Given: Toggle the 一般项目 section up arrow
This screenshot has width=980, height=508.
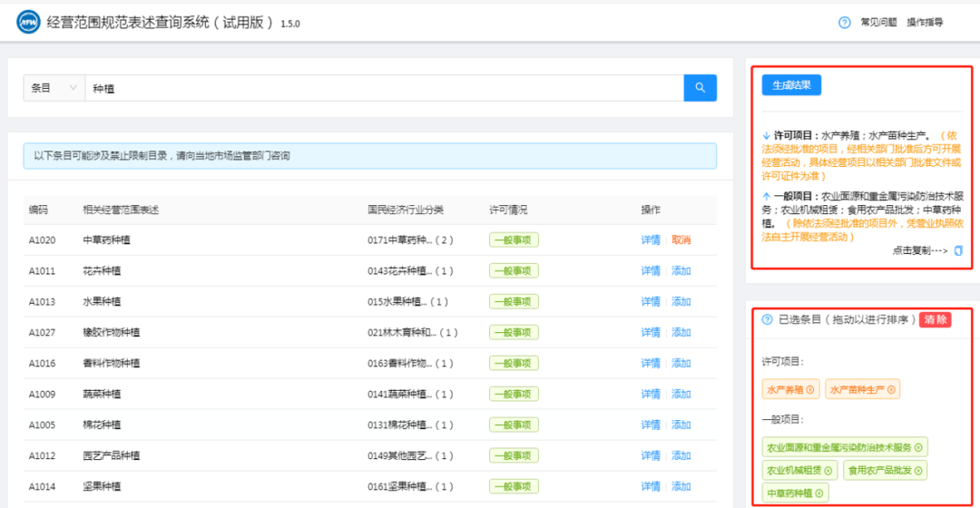Looking at the screenshot, I should point(766,196).
